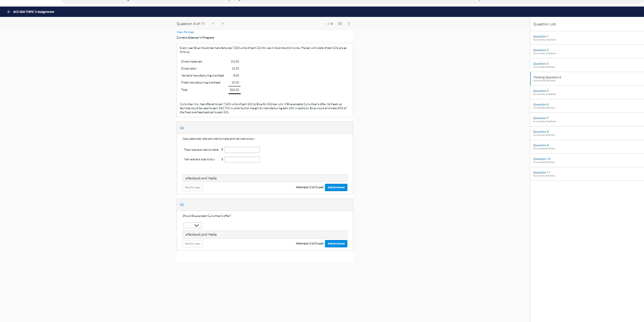The image size is (644, 322).
Task: Submit Answer for part (a)
Action: click(x=336, y=187)
